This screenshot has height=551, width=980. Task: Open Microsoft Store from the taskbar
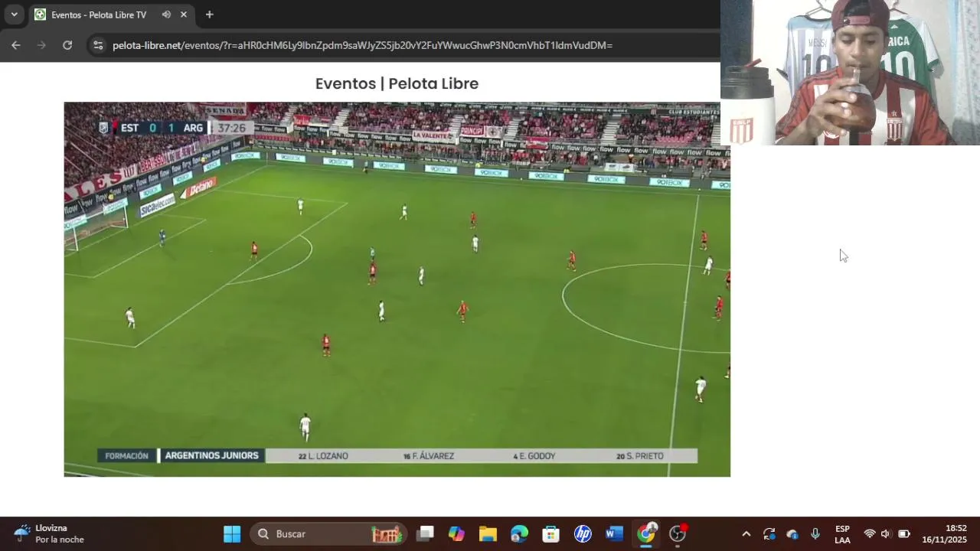click(550, 534)
